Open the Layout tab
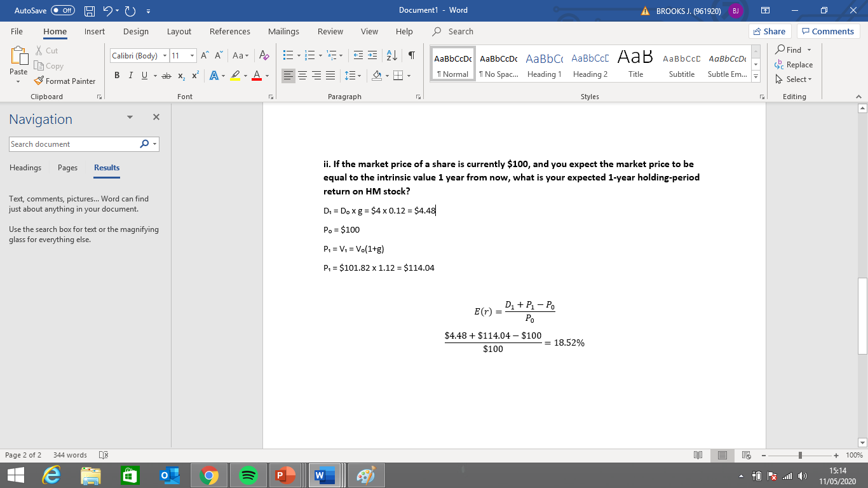 [179, 31]
